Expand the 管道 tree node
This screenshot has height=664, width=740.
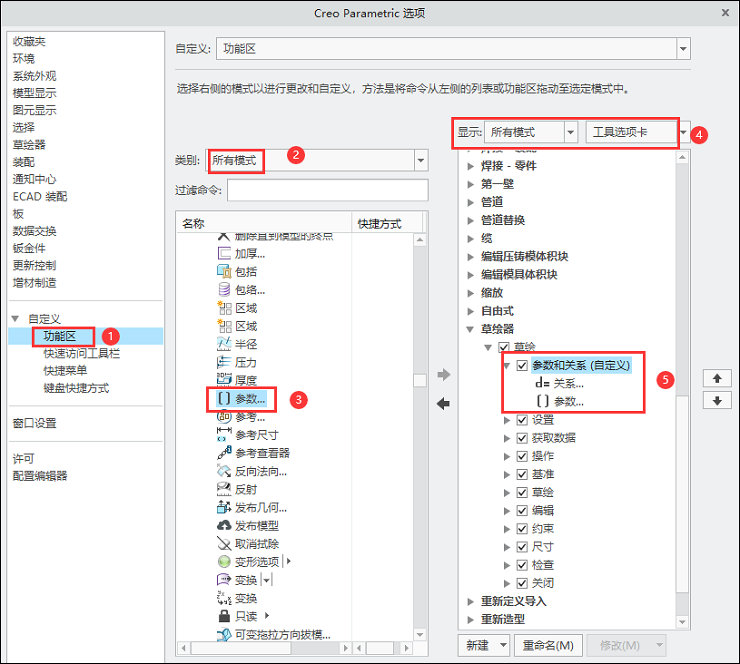tap(470, 202)
